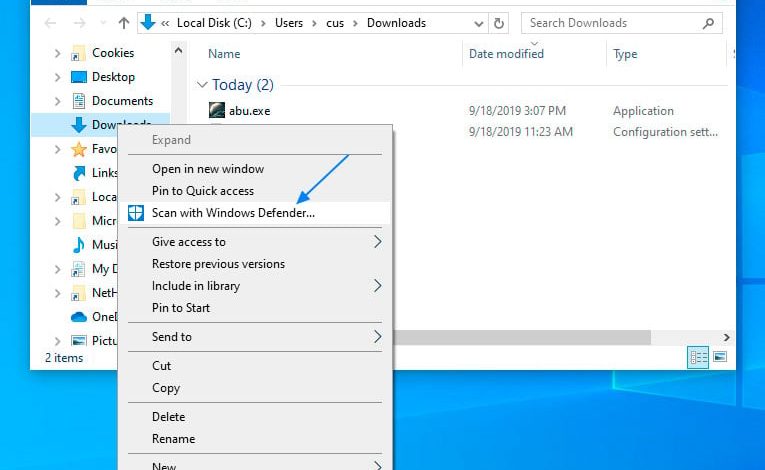The width and height of the screenshot is (765, 470).
Task: Click the Downloads arrow icon in sidebar
Action: [79, 125]
